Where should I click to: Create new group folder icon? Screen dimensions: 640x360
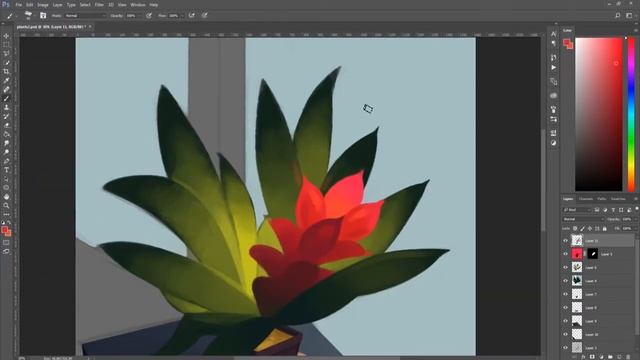click(x=610, y=357)
